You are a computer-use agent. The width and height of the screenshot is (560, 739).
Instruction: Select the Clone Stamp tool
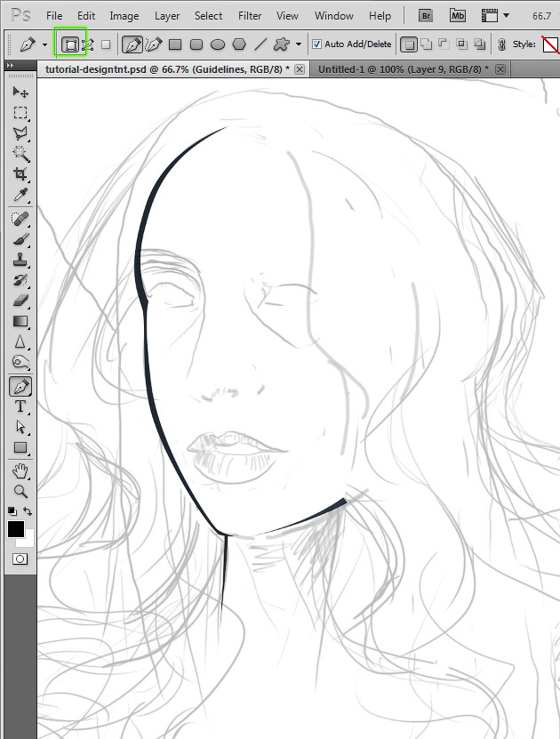[20, 260]
